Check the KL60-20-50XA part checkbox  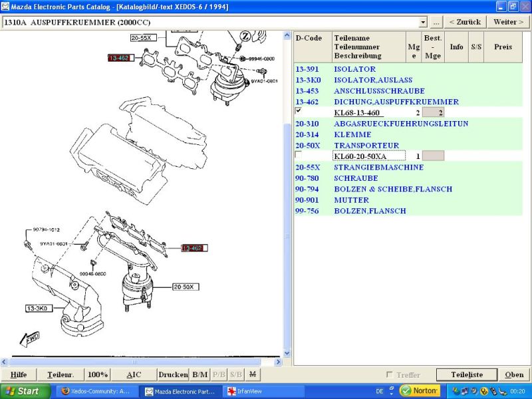tap(298, 154)
